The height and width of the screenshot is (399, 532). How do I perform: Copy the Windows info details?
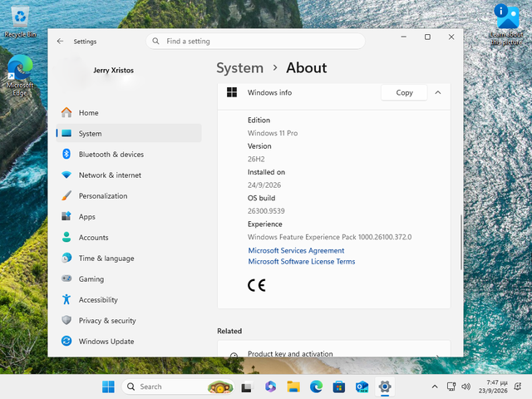pyautogui.click(x=404, y=92)
